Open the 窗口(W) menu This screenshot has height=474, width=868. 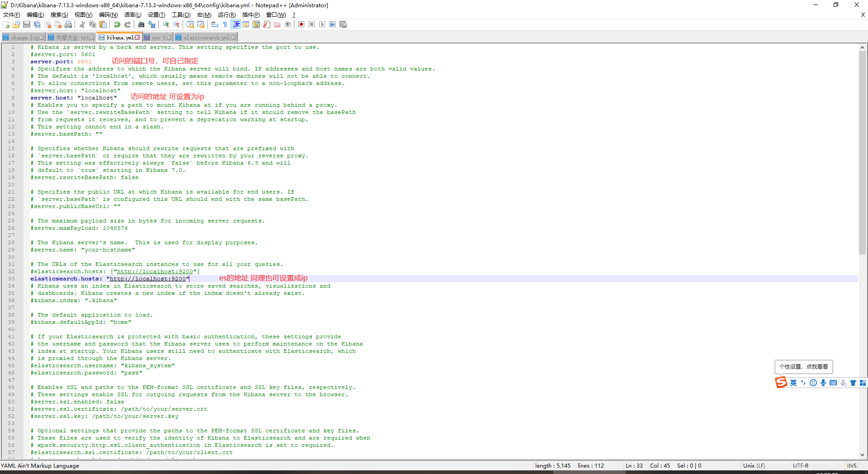coord(276,15)
